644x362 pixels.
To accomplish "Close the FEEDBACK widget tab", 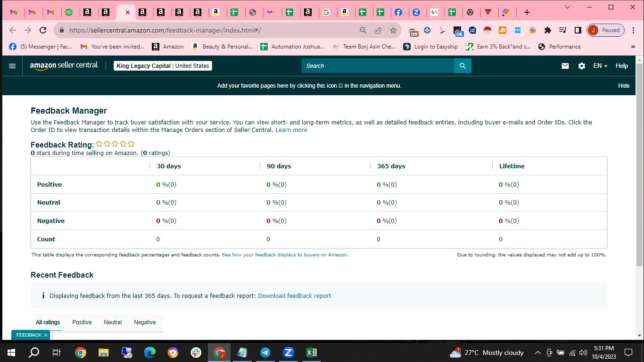I will (46, 335).
